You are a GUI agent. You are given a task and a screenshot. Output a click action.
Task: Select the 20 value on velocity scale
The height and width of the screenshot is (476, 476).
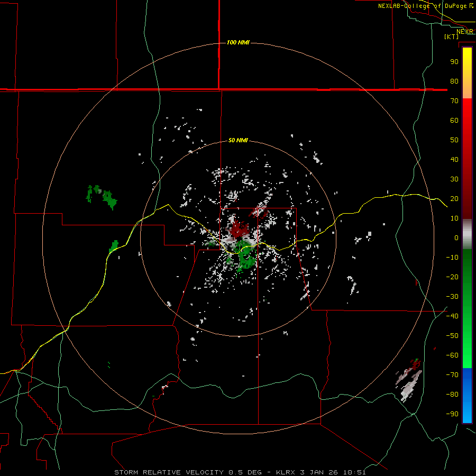click(454, 198)
